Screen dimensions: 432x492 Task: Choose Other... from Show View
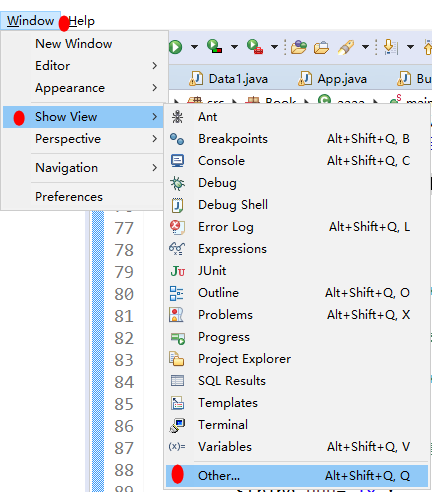297,476
